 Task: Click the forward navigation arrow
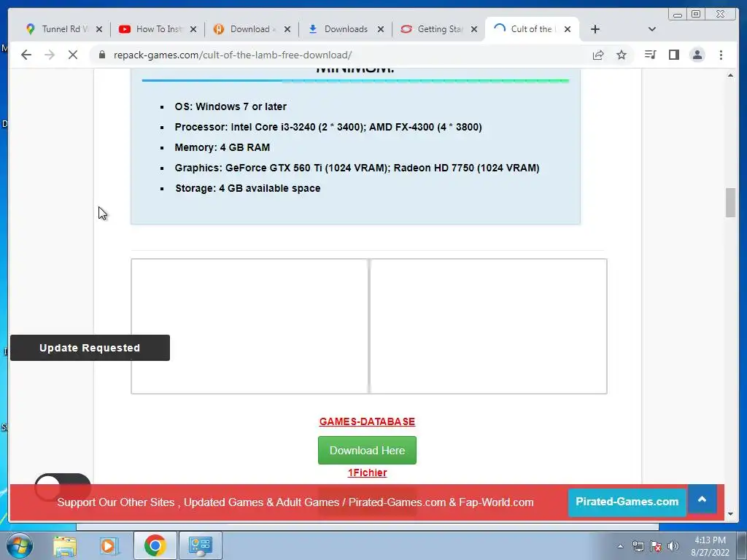50,55
